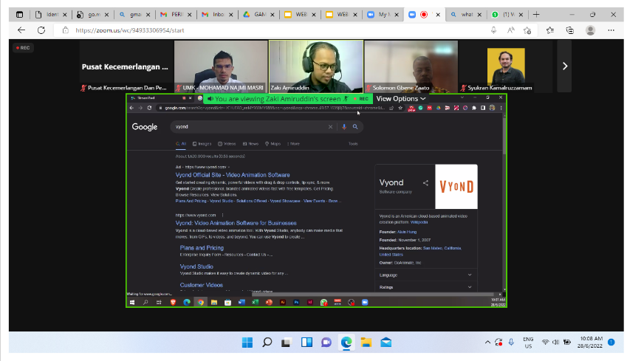Open the Edge Favorites list
Image resolution: width=644 pixels, height=361 pixels.
click(550, 30)
